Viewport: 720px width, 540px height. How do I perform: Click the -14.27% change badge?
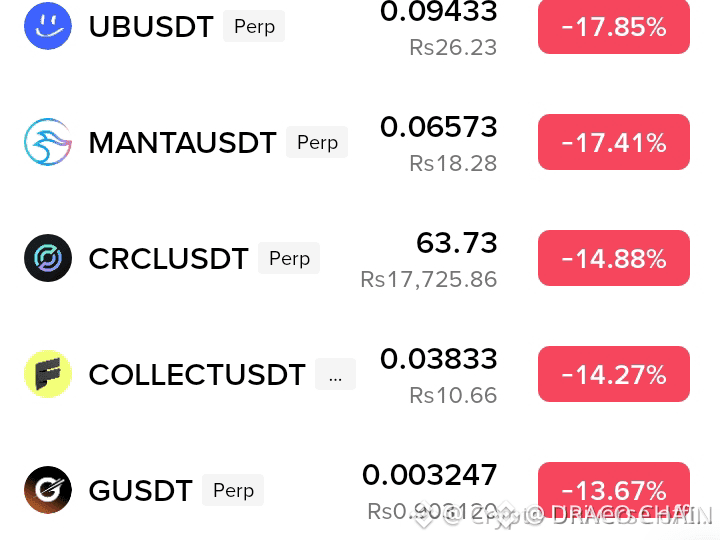[614, 374]
